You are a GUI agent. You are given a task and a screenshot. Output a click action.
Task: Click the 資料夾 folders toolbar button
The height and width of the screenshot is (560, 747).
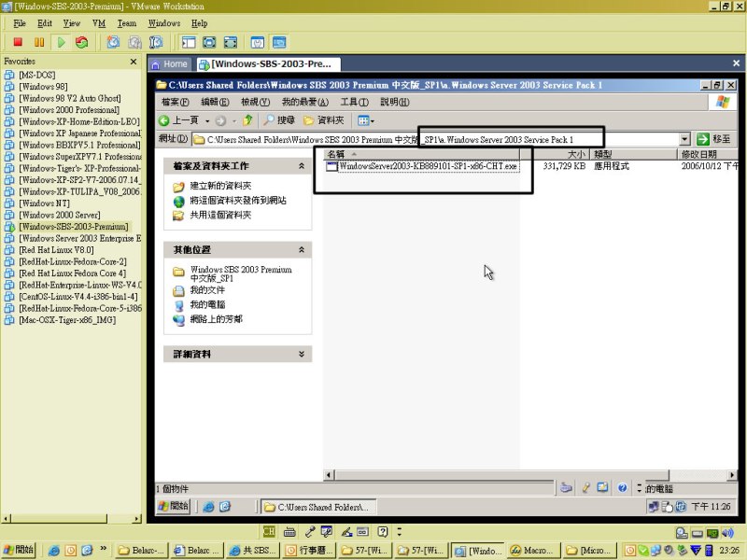[x=324, y=120]
